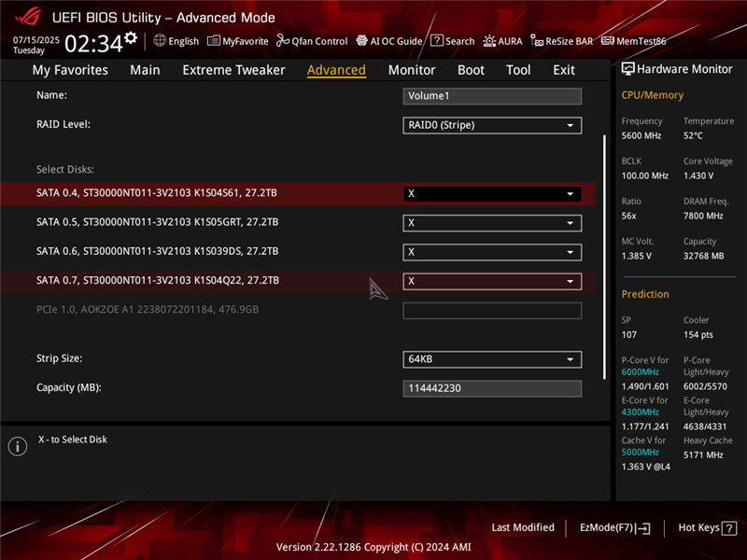Image resolution: width=747 pixels, height=560 pixels.
Task: Switch to EzMode(F7)
Action: click(614, 527)
